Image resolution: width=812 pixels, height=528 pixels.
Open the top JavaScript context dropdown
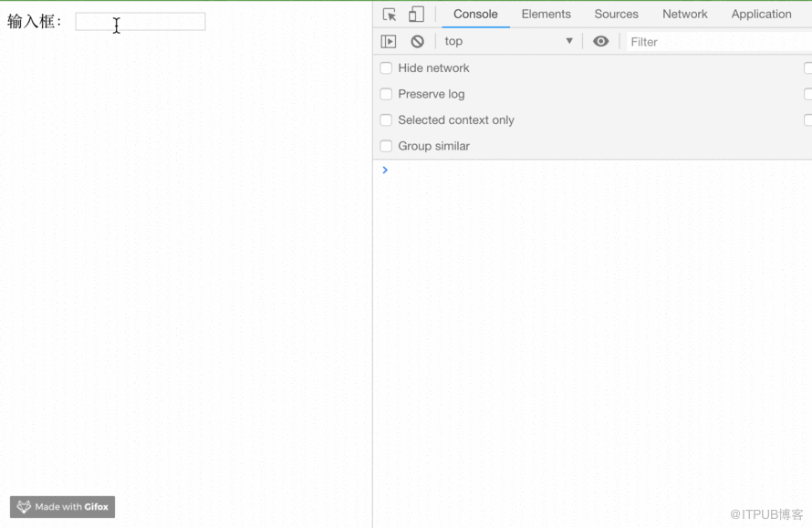pos(508,41)
